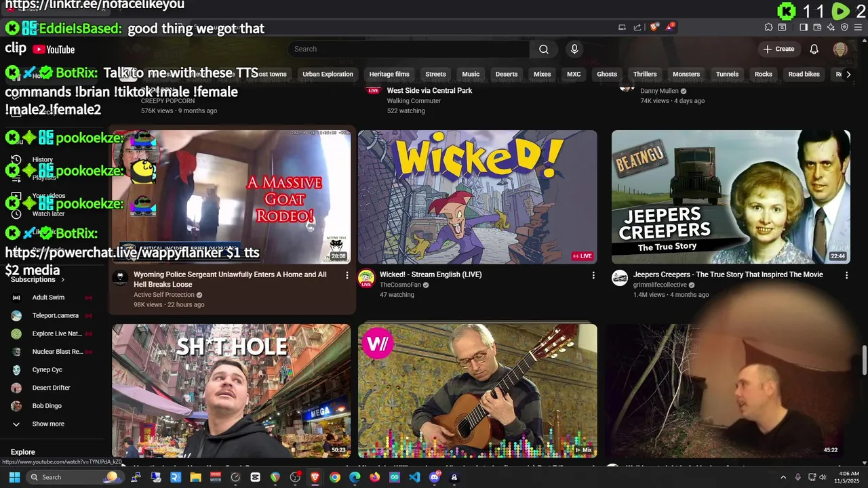
Task: Click the share page icon in address bar
Action: 637,27
